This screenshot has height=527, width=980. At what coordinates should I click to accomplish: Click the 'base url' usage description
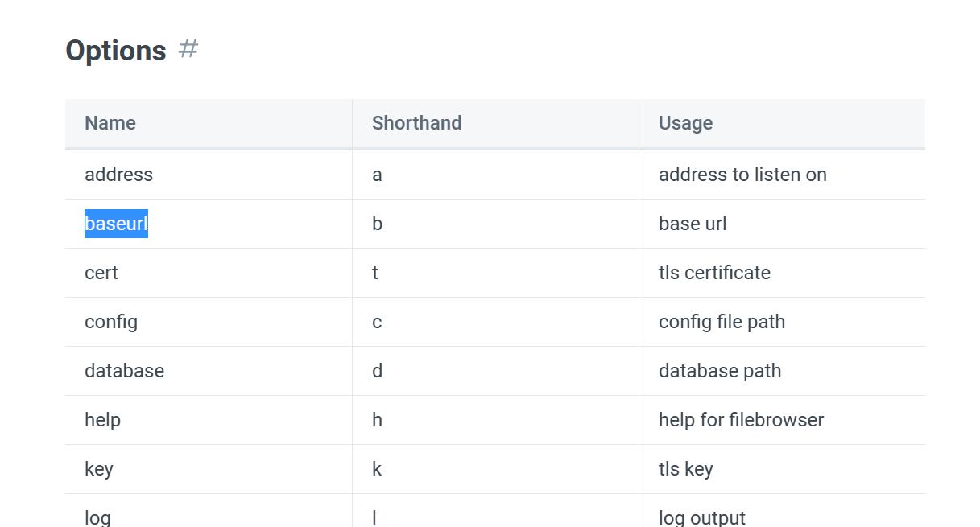(693, 224)
